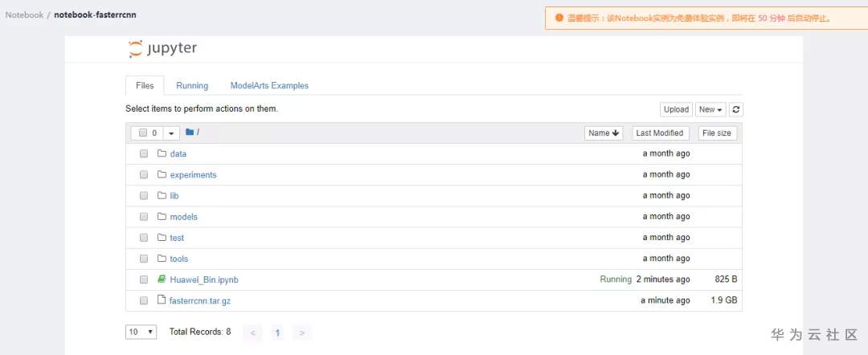
Task: Open the Huawei_Bin.ipynb notebook
Action: [203, 280]
